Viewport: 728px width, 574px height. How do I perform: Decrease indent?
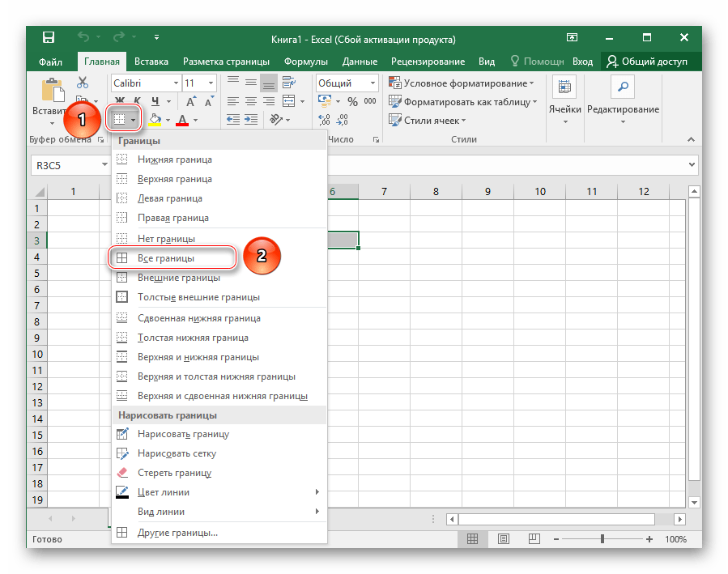233,120
